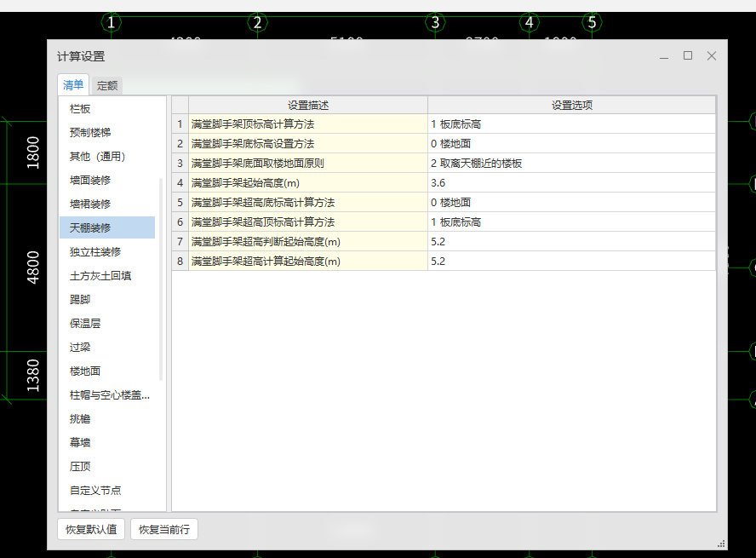Viewport: 756px width, 558px height.
Task: Click description 满堂脚手架超高计算起始高度(m)
Action: pos(308,262)
